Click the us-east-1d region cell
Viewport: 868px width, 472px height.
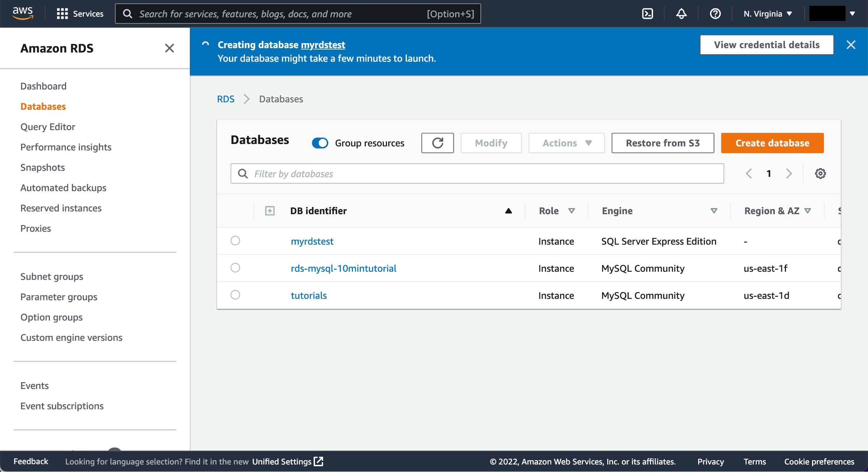(766, 295)
